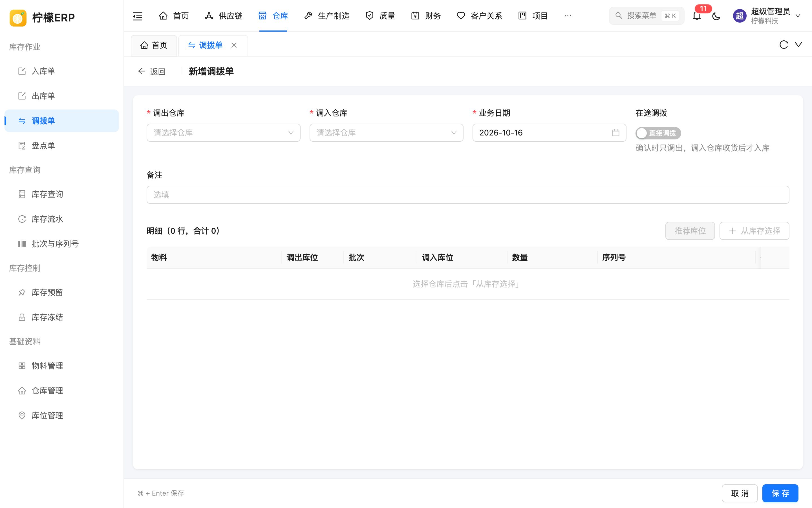Click the 业务日期 date field
812x508 pixels.
[x=549, y=133]
